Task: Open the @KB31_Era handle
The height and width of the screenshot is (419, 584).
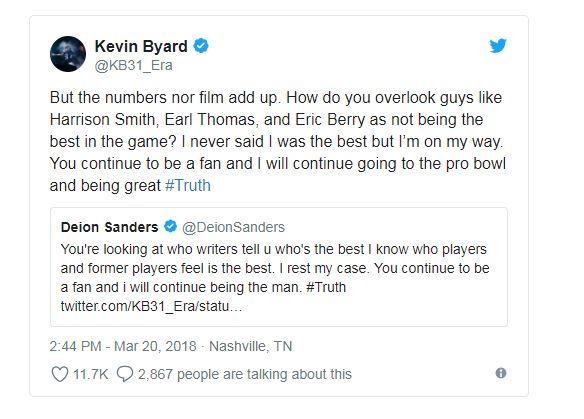Action: click(x=133, y=66)
